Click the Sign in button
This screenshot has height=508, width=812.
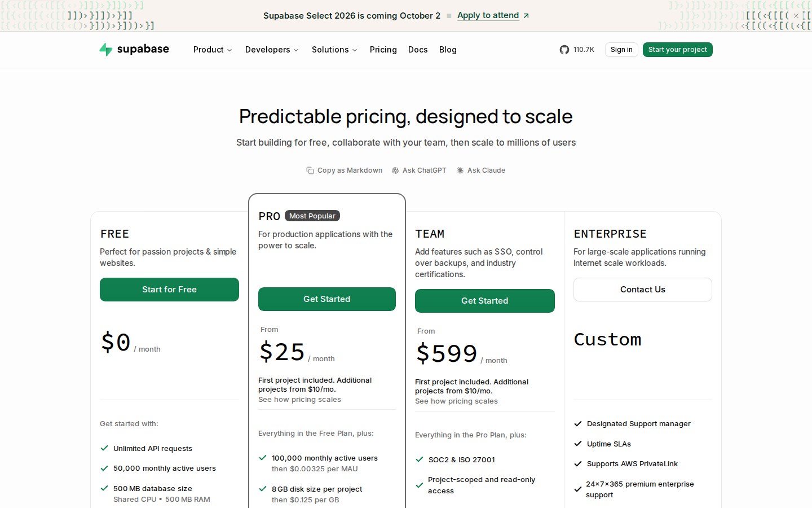click(621, 50)
